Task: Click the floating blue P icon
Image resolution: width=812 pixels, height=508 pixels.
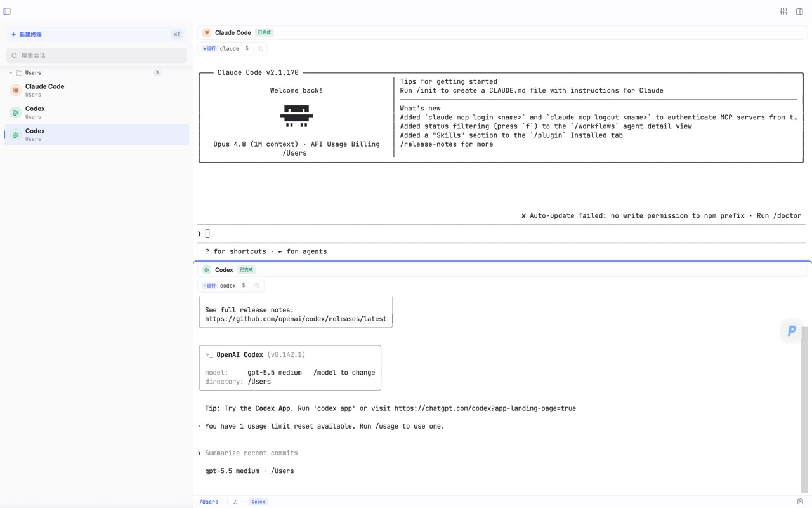Action: 792,331
